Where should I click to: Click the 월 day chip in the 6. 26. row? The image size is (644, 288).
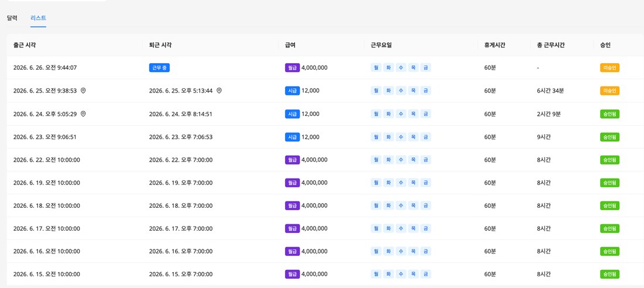(376, 68)
